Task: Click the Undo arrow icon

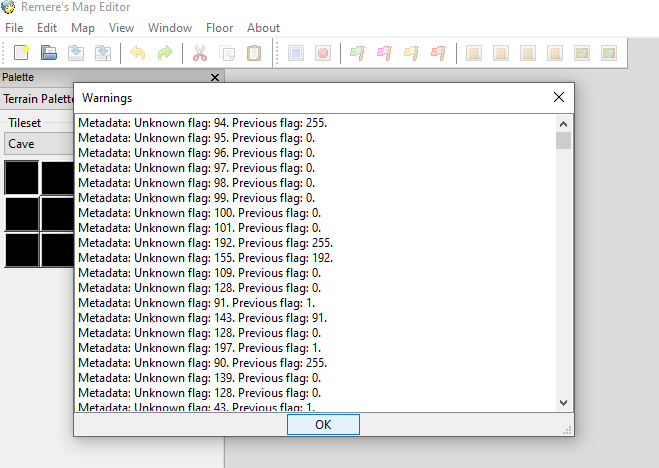Action: tap(138, 53)
